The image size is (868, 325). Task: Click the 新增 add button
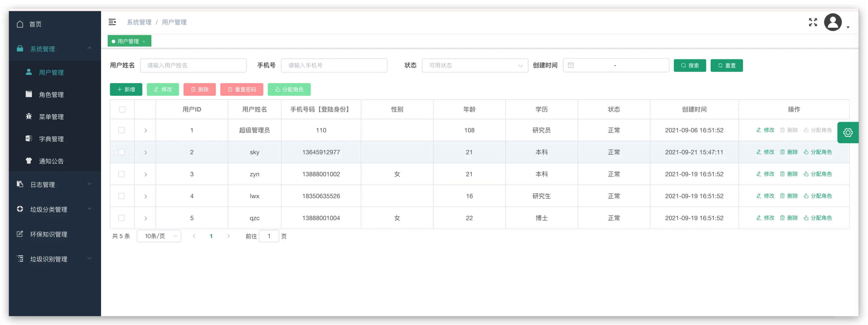click(x=126, y=89)
